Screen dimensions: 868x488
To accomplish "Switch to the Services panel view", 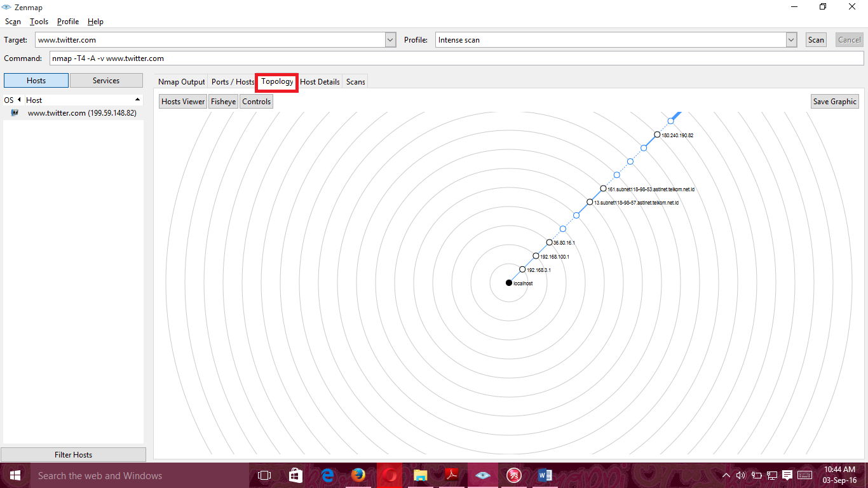I will click(x=106, y=80).
